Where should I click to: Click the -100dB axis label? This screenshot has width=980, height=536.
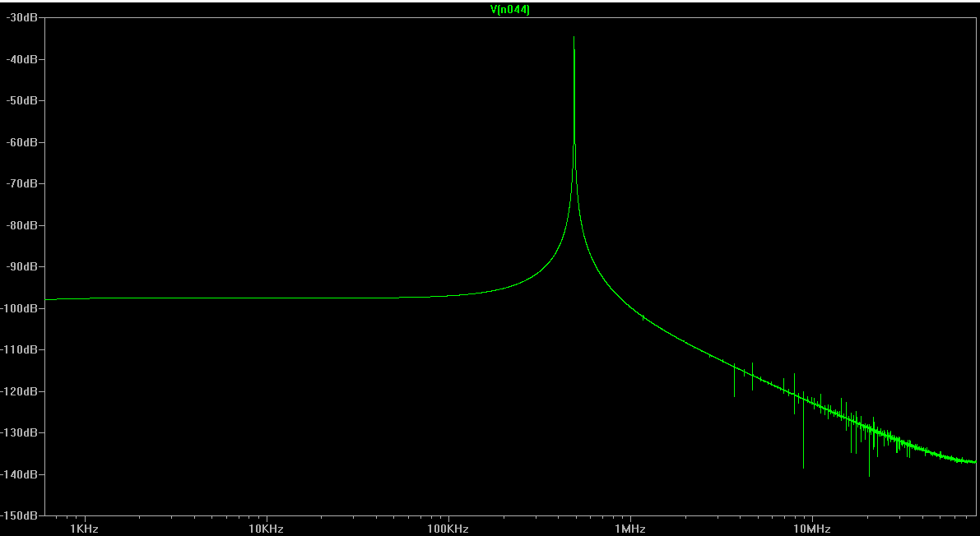20,308
